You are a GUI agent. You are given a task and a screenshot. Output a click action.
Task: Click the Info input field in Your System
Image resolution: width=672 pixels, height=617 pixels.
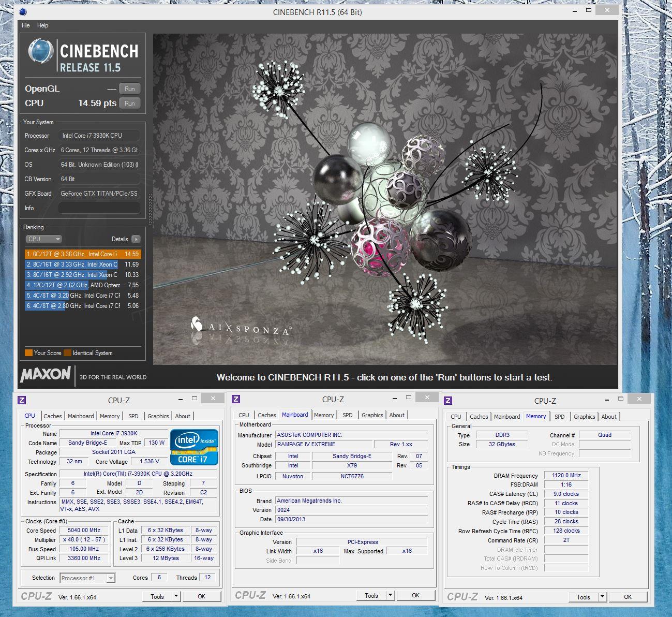(99, 208)
